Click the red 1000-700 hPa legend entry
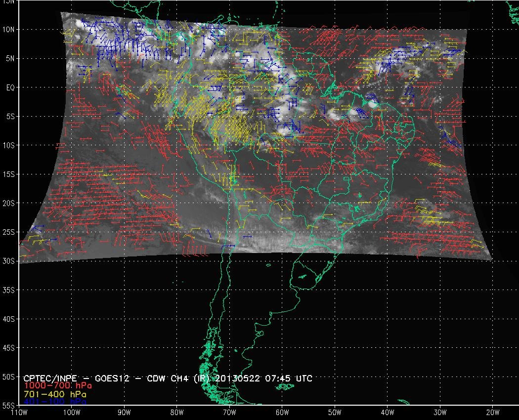The image size is (519, 420). coord(57,386)
